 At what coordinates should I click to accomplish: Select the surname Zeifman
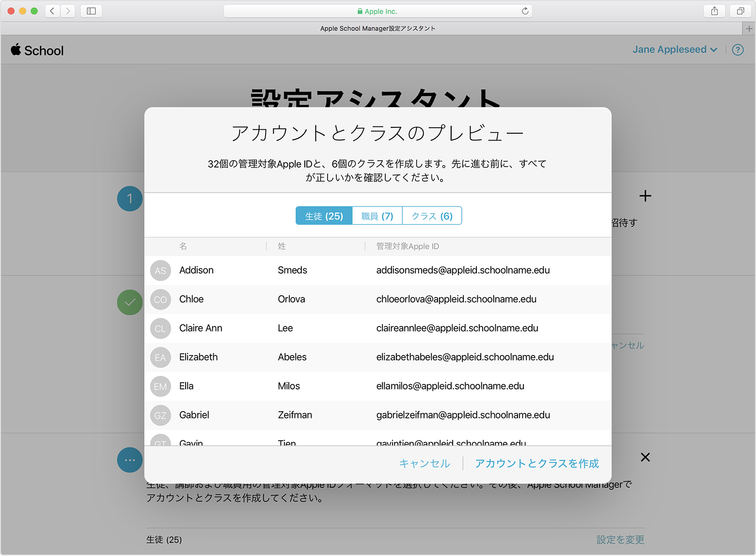(x=295, y=415)
